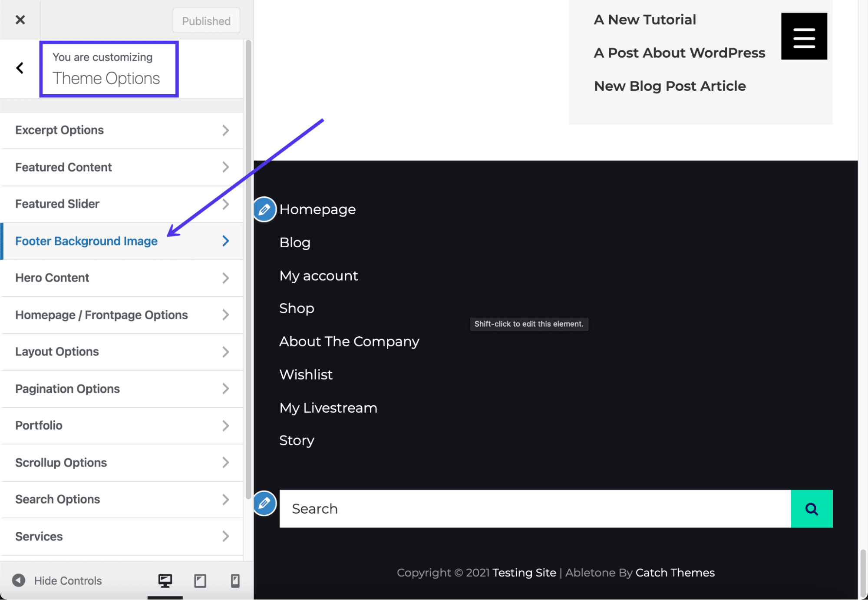This screenshot has width=868, height=600.
Task: Toggle the Scrollup Options section
Action: coord(121,462)
